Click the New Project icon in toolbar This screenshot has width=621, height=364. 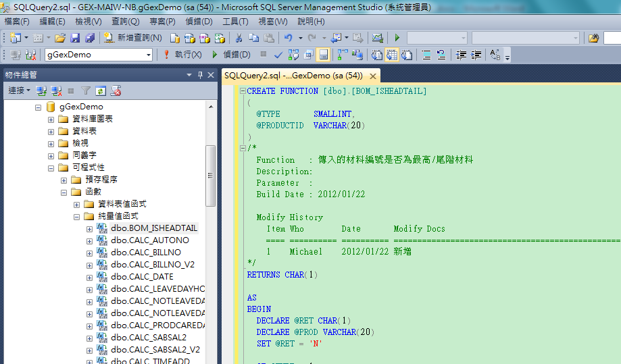click(16, 38)
